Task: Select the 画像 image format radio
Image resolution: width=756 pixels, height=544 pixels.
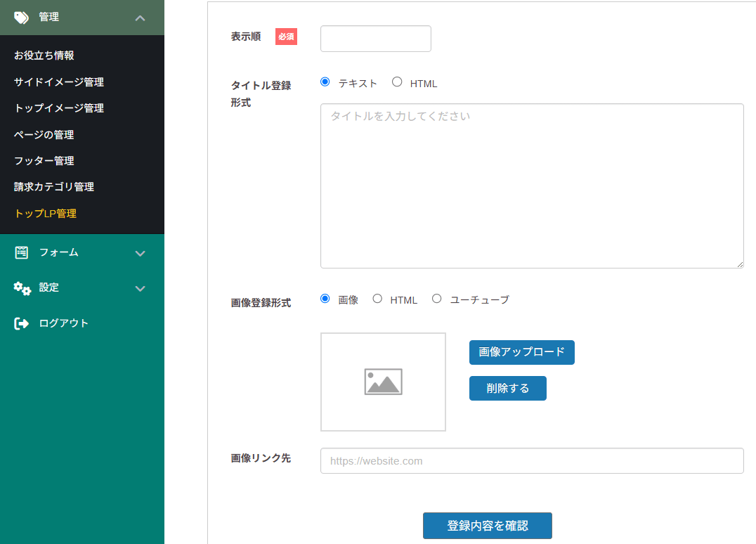Action: click(x=325, y=299)
